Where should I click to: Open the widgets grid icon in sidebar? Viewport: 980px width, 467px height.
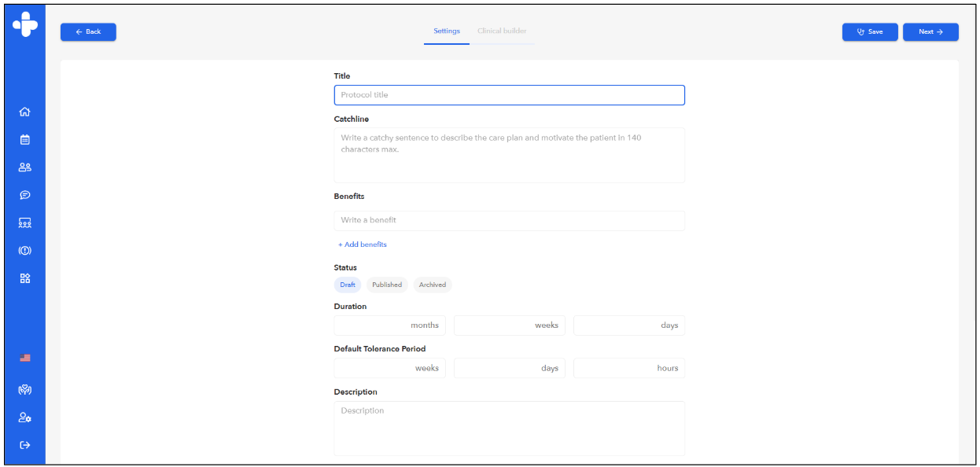[24, 278]
